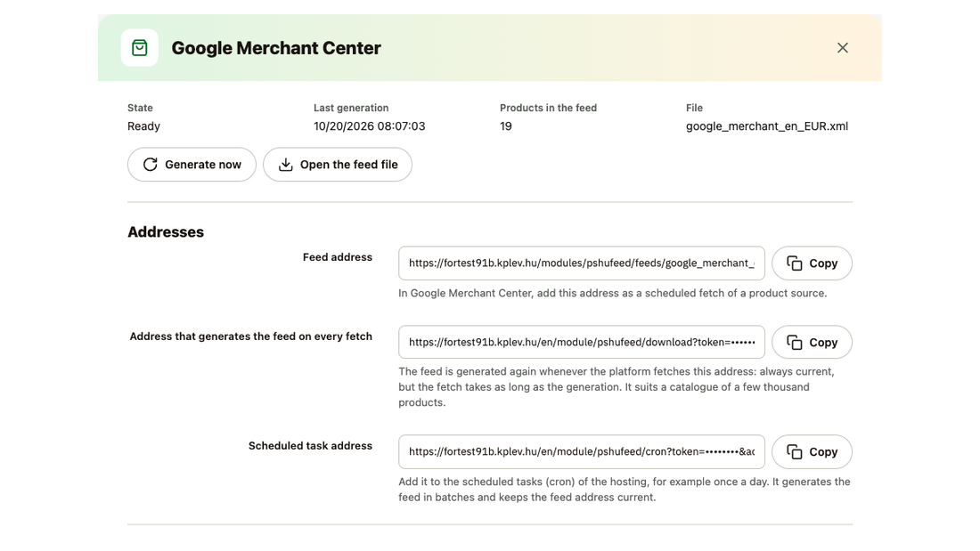Click the 'State' label
Viewport: 980px width, 551px height.
tap(140, 108)
